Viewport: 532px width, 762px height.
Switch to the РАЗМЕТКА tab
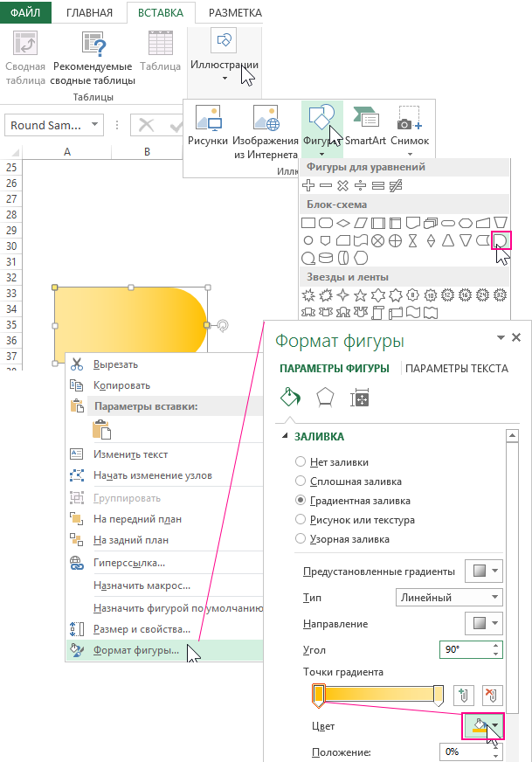[x=235, y=12]
